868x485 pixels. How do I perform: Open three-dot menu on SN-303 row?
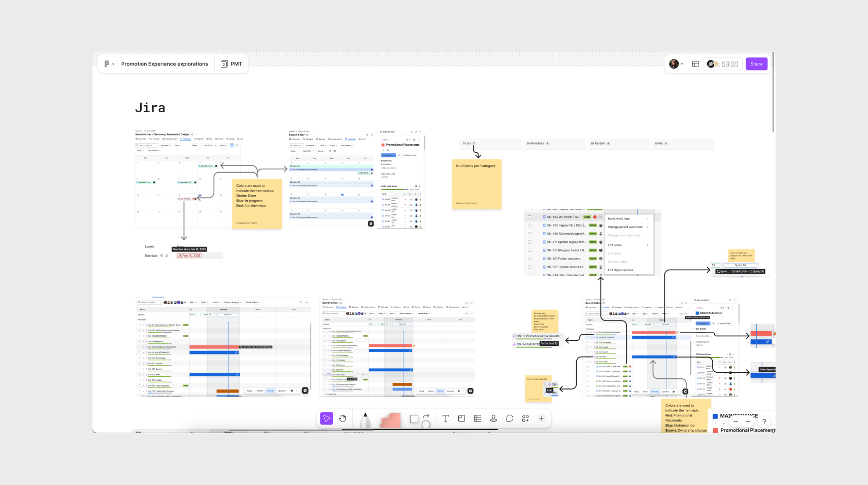point(600,217)
